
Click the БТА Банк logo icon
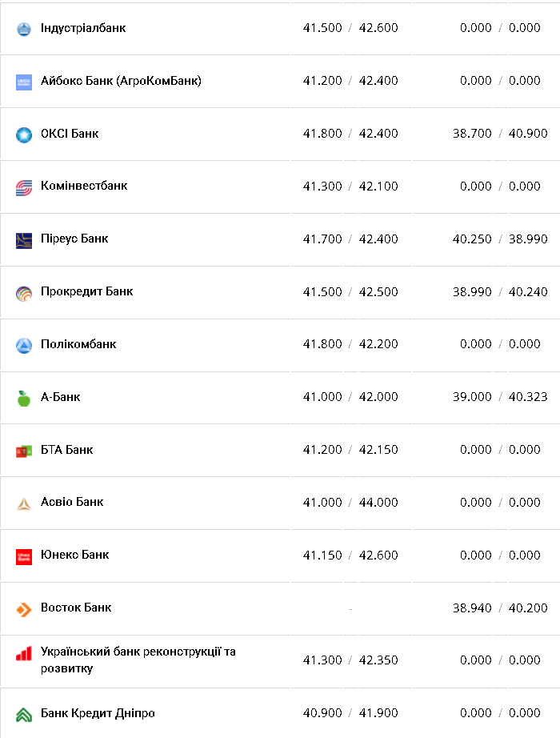point(24,451)
